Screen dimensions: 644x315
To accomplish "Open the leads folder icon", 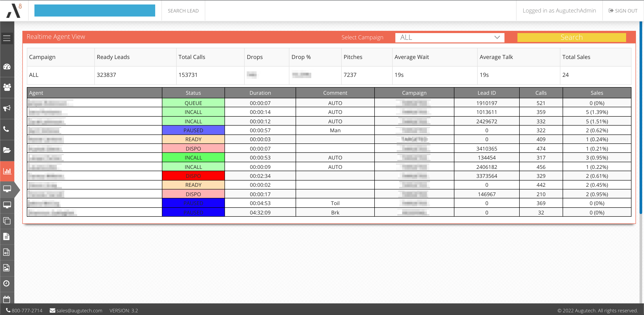I will [x=7, y=150].
